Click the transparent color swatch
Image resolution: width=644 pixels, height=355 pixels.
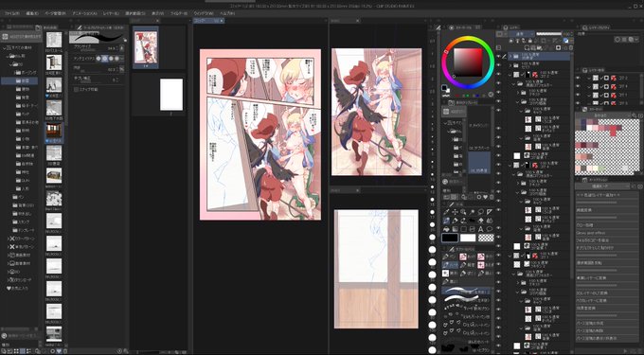[486, 238]
